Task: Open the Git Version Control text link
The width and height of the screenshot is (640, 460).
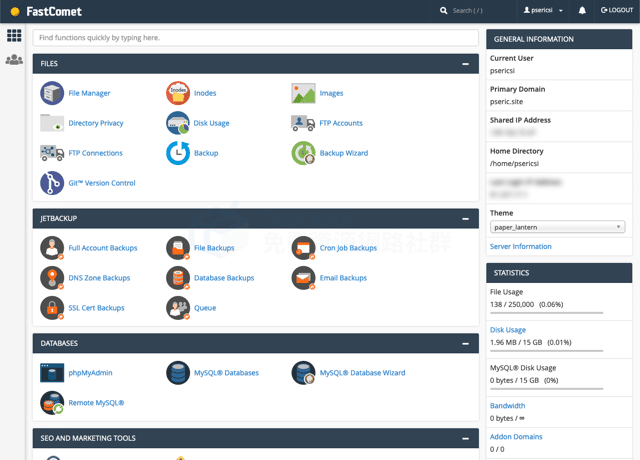Action: 102,183
